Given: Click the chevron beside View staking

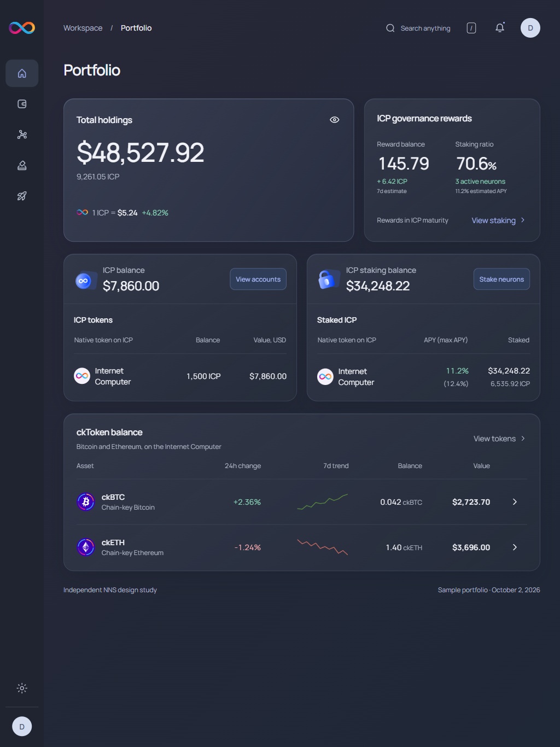Looking at the screenshot, I should 523,220.
